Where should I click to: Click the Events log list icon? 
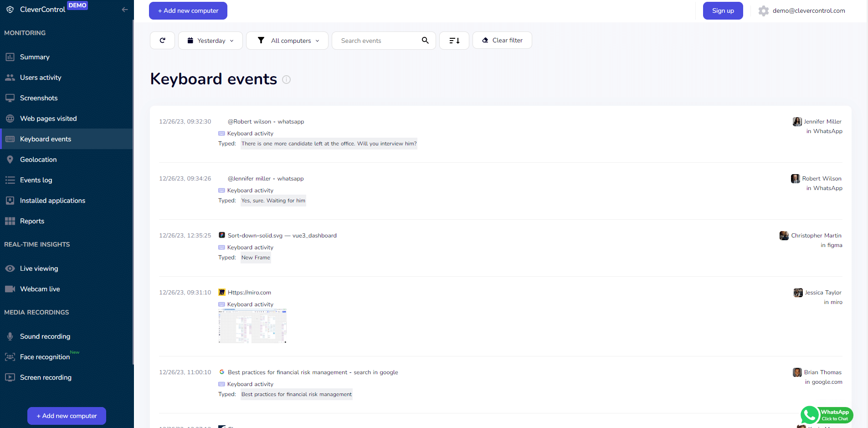(x=10, y=180)
